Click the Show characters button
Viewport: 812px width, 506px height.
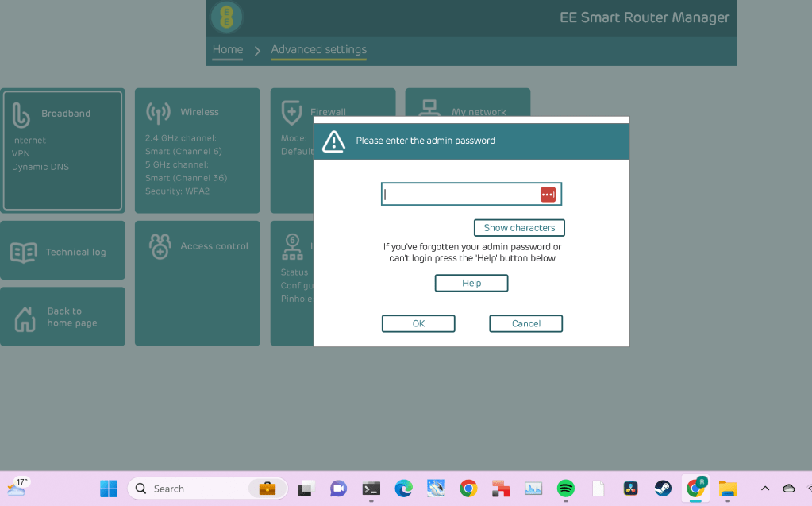tap(519, 228)
